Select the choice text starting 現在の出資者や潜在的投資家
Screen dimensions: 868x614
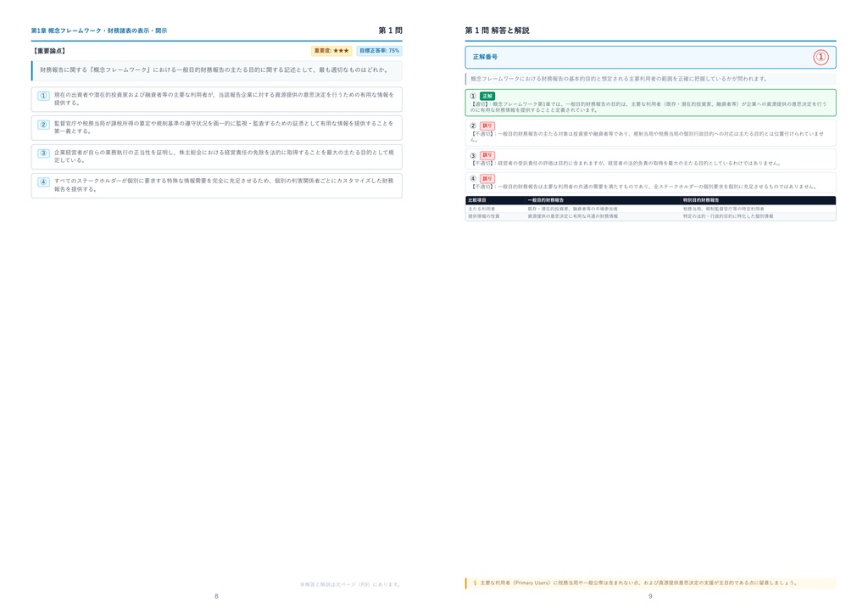point(224,98)
